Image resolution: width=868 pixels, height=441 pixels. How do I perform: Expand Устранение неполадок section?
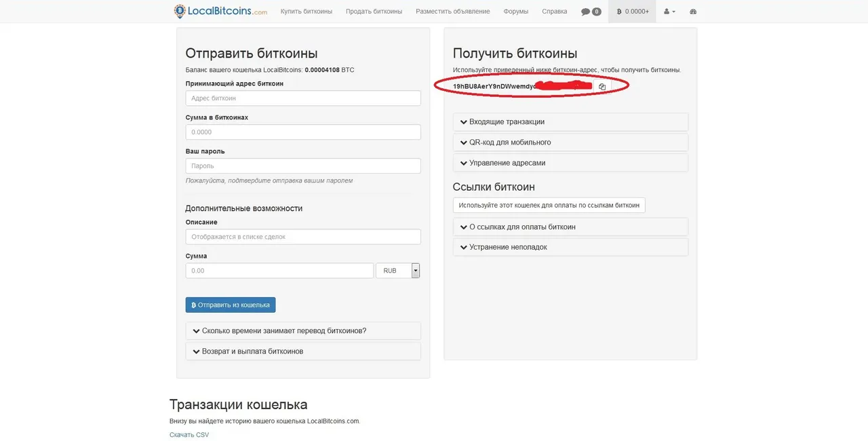[x=507, y=248]
